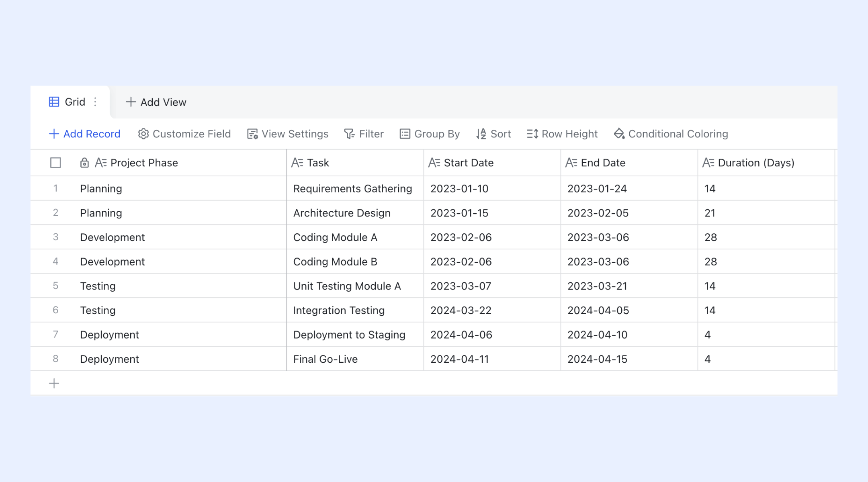The height and width of the screenshot is (482, 868).
Task: Click the Integration Testing cell
Action: (355, 310)
